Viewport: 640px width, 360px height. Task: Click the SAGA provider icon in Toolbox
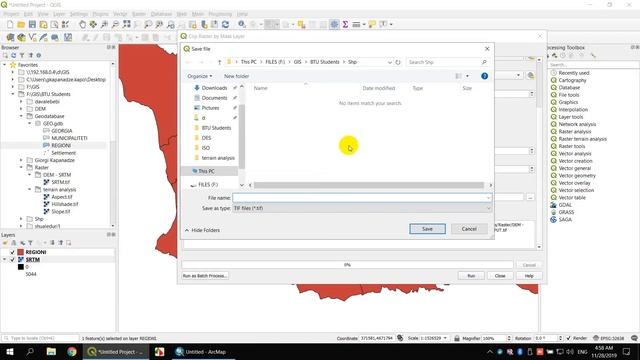coord(553,220)
